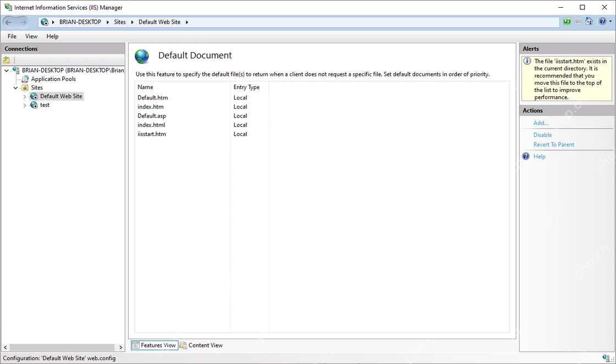Click the Back navigation arrow
Screen dimensions: 616x364
(8, 22)
